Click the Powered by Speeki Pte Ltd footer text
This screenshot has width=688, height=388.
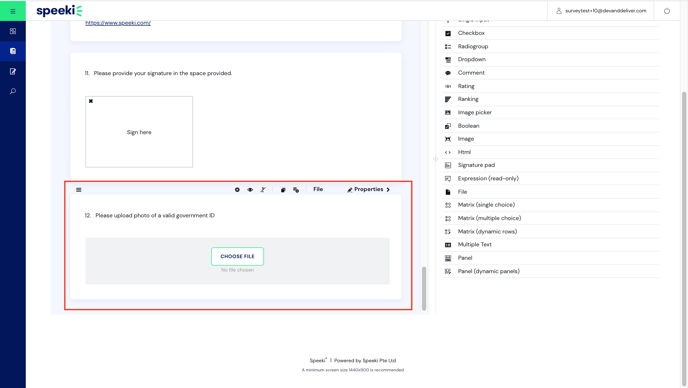click(365, 360)
